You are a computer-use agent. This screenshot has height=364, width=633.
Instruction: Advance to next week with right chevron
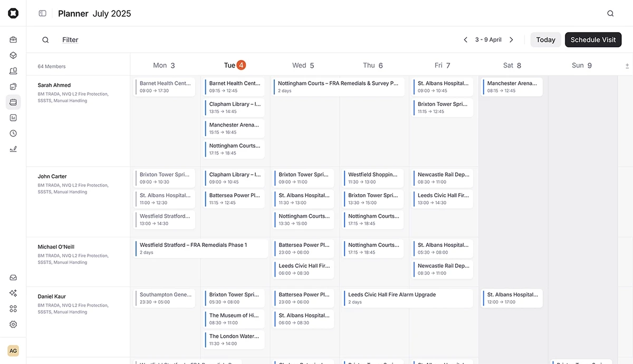pos(511,40)
